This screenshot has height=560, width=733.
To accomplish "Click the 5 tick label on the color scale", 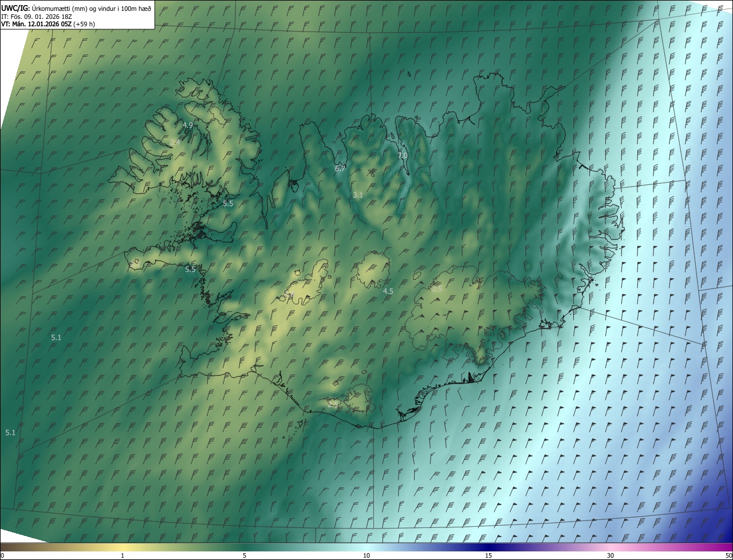I will [245, 555].
